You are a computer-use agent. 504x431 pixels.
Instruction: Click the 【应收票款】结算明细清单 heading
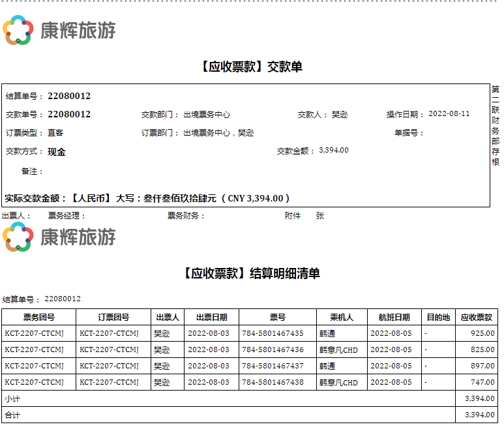pyautogui.click(x=251, y=273)
